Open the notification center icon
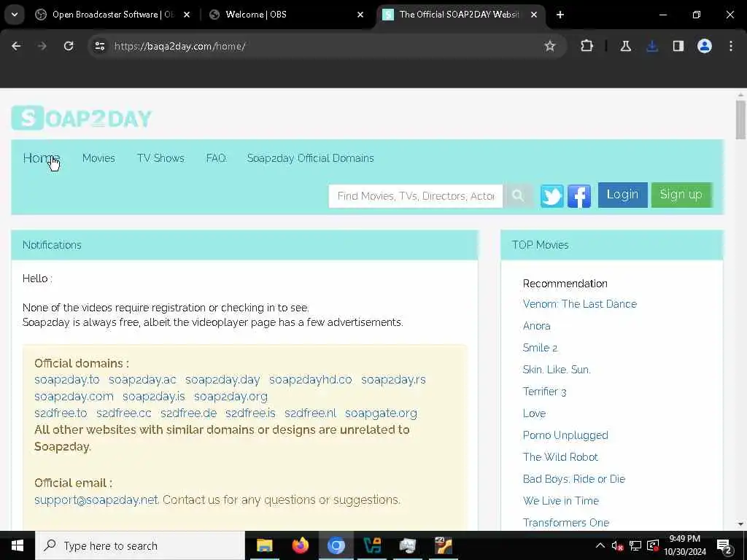The image size is (747, 560). (724, 547)
